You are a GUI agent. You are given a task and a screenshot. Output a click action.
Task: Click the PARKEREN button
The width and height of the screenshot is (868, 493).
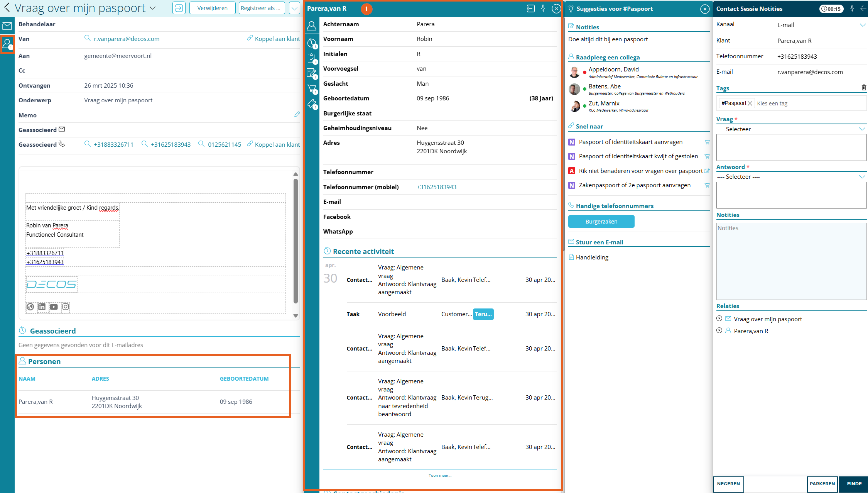[822, 484]
